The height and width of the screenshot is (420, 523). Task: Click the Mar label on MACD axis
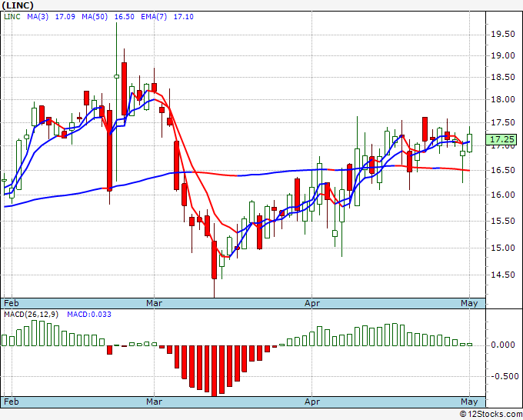(154, 402)
